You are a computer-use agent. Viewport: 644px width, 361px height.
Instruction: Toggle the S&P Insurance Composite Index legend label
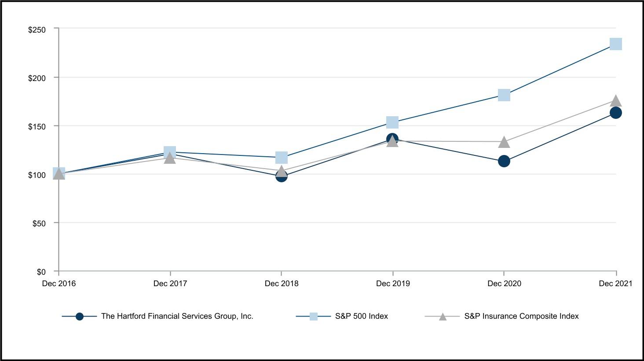(x=521, y=316)
